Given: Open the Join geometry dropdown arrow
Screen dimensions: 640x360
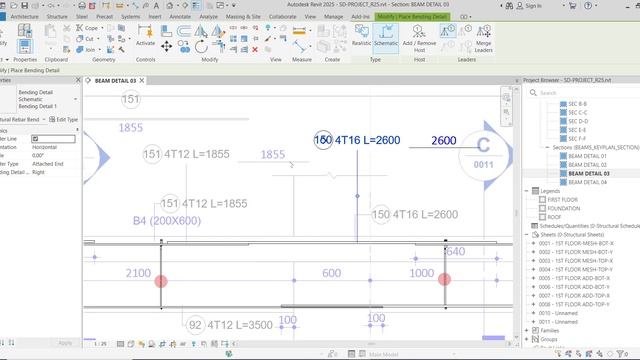Looking at the screenshot, I should click(99, 50).
